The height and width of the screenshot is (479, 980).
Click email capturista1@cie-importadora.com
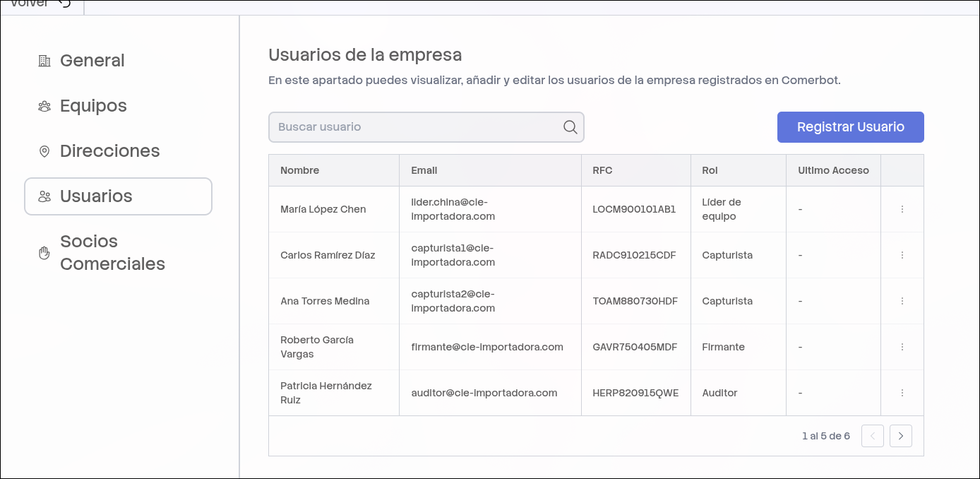click(453, 255)
